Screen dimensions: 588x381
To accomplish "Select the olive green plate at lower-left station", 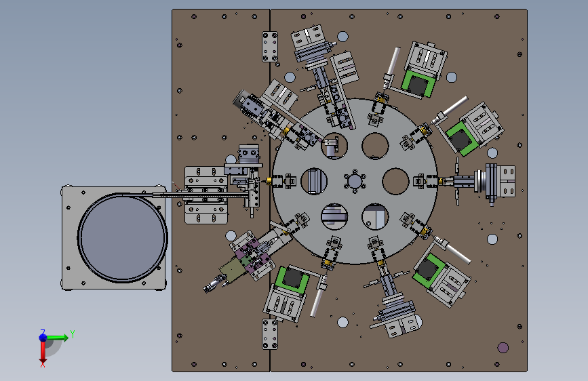I will (x=233, y=270).
